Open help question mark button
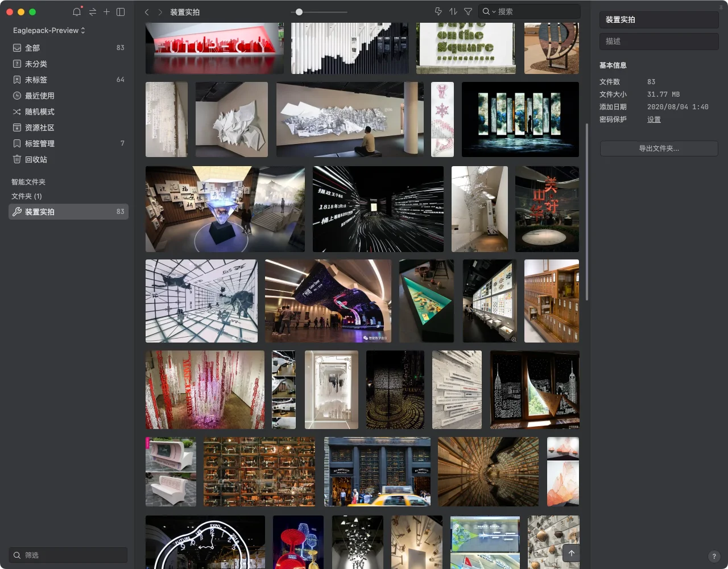This screenshot has width=728, height=569. [714, 556]
